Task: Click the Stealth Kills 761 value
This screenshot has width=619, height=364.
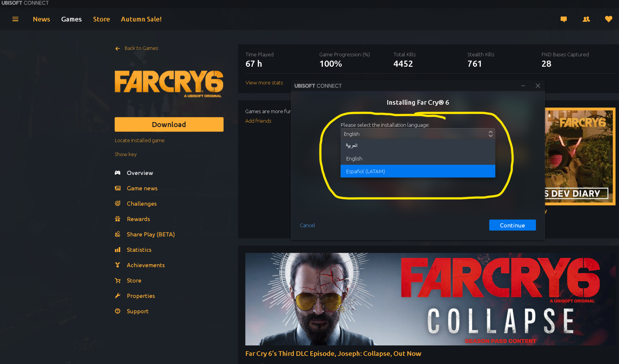Action: click(474, 64)
